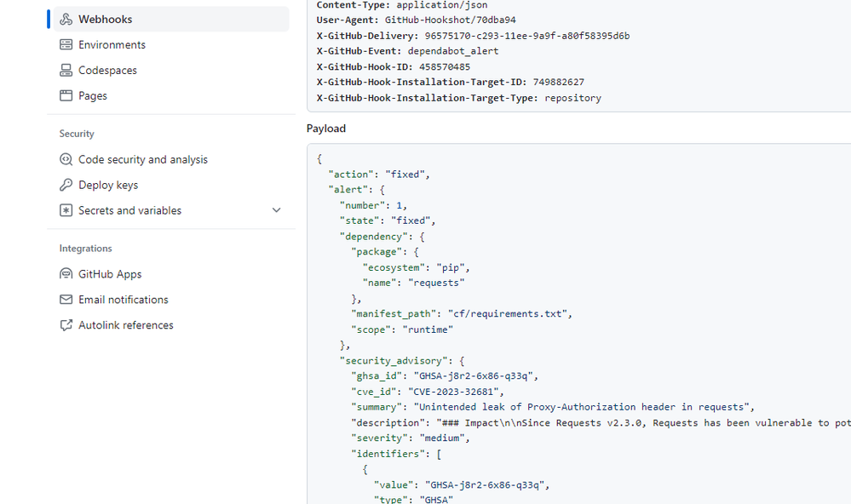Click the User-Agent GitHub-Hookshot line
This screenshot has height=504, width=851.
coord(417,20)
